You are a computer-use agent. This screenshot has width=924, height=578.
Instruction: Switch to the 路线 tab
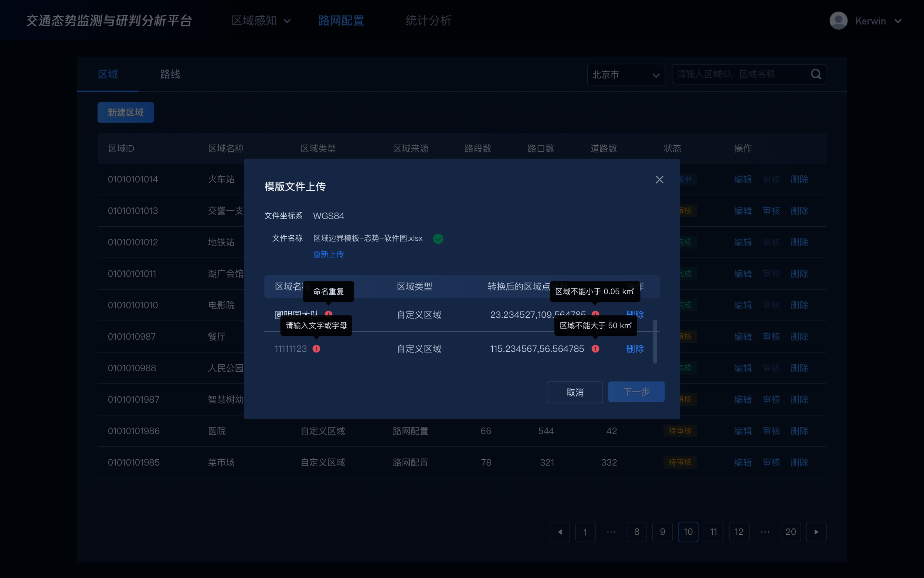point(170,74)
